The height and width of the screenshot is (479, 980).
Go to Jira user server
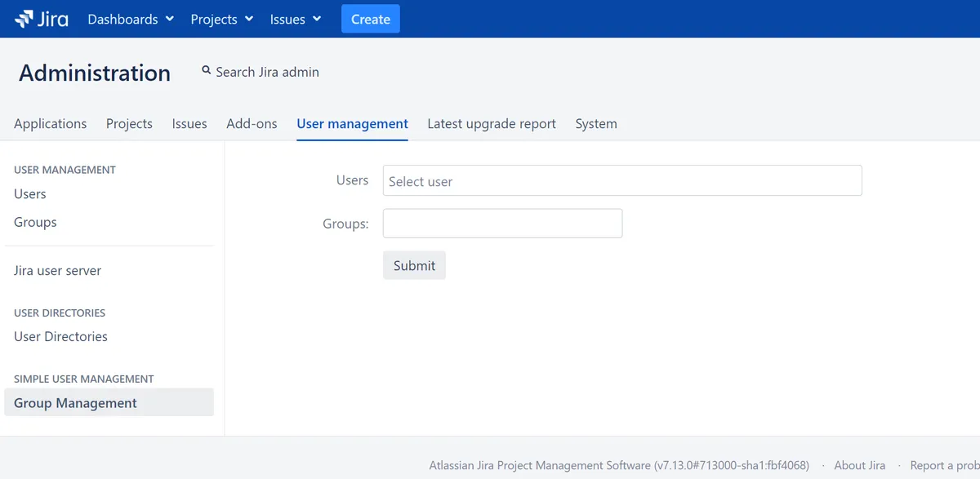pos(57,271)
